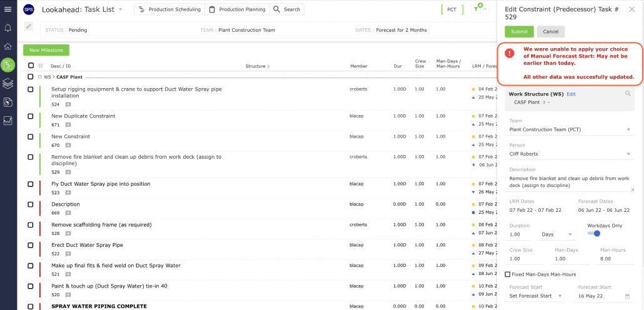Click the SPS logo icon
This screenshot has height=310, width=644.
(x=29, y=9)
